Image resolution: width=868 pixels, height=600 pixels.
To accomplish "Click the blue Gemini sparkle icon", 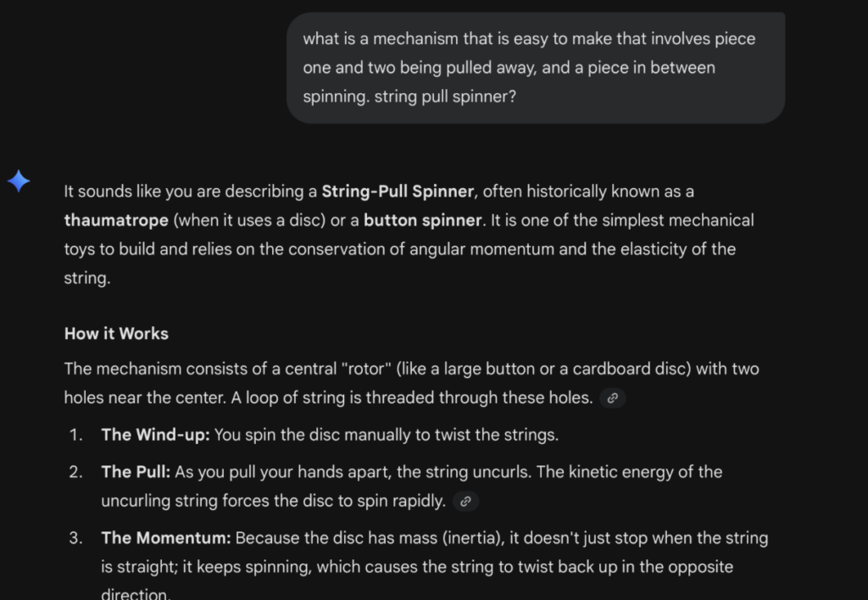I will pyautogui.click(x=19, y=181).
